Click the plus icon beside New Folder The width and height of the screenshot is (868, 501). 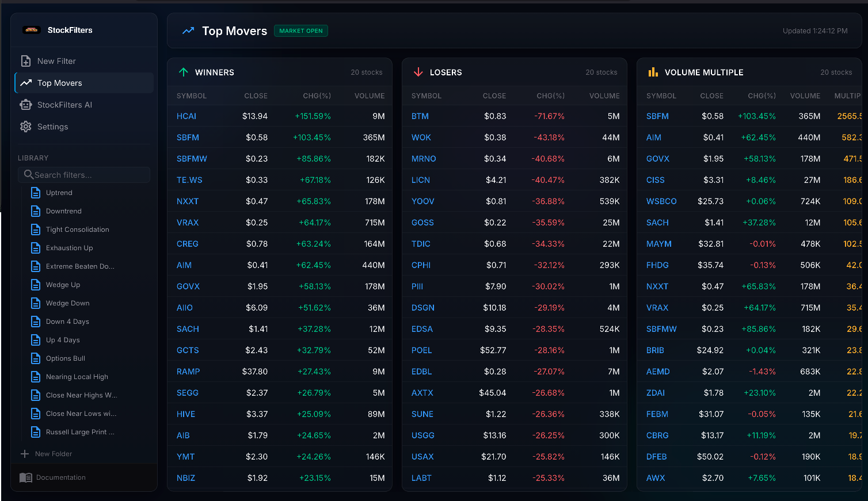click(25, 454)
